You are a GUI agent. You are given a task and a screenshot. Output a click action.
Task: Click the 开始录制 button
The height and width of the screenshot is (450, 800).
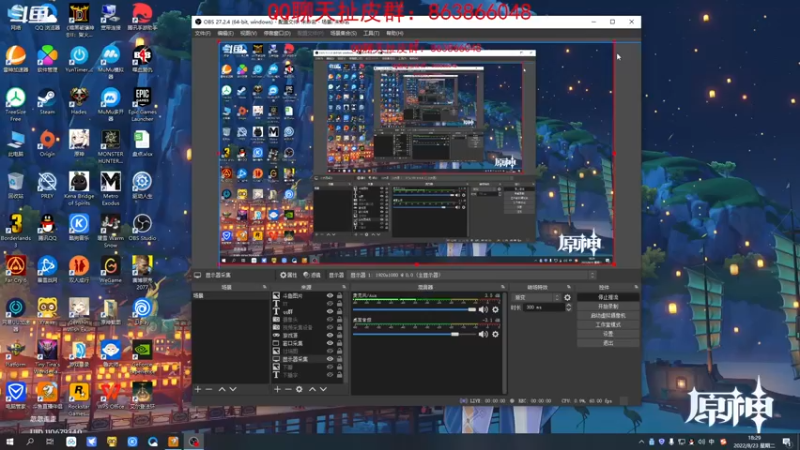[x=608, y=306]
